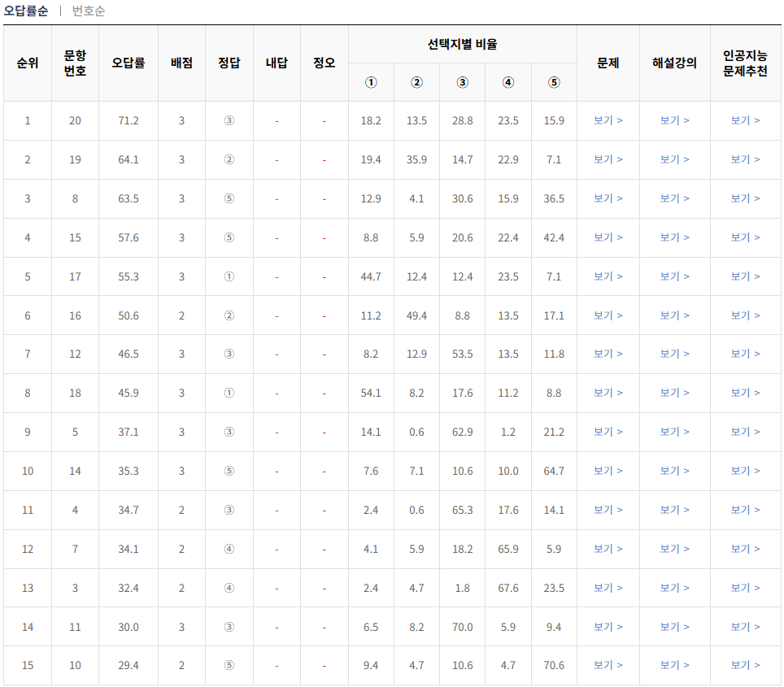Open 해설강의 for question 11

coord(675,627)
